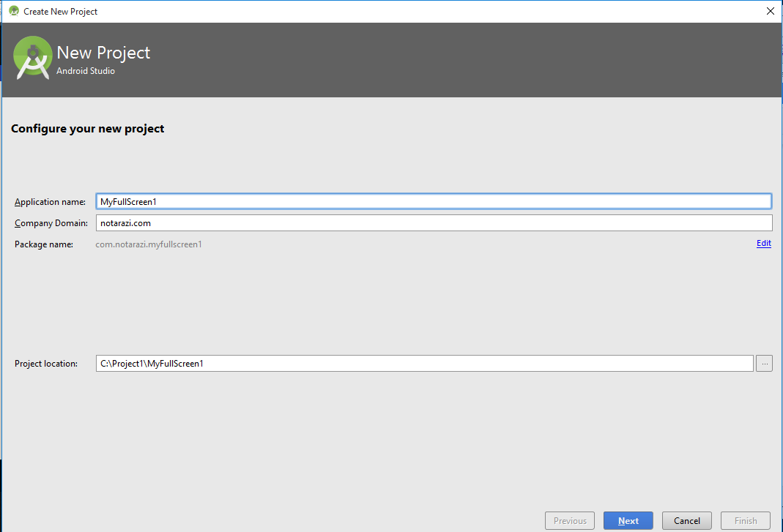Click the Application name input field

[x=434, y=202]
